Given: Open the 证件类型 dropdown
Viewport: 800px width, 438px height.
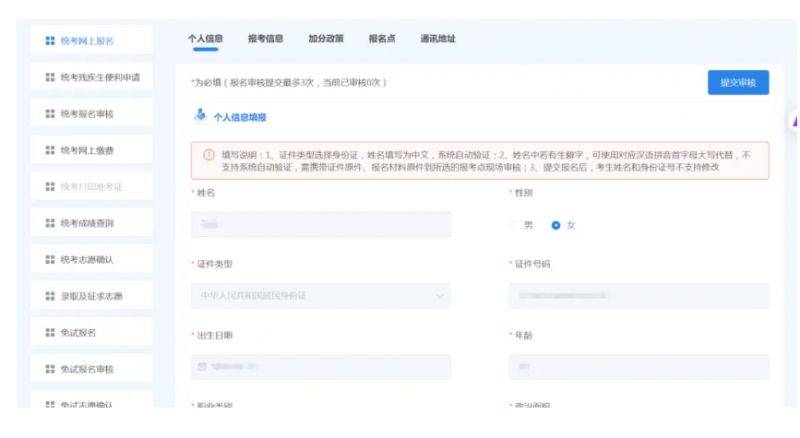Looking at the screenshot, I should click(x=320, y=296).
